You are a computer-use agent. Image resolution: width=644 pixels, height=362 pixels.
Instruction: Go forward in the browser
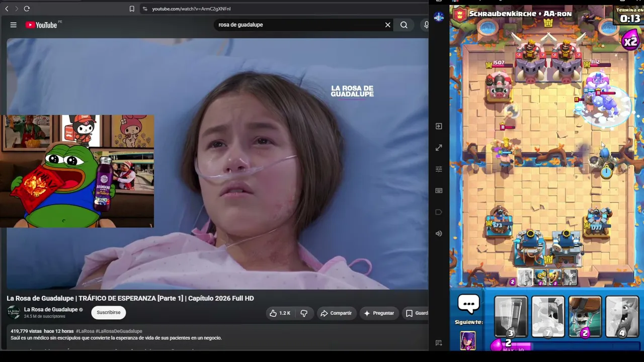pos(16,9)
